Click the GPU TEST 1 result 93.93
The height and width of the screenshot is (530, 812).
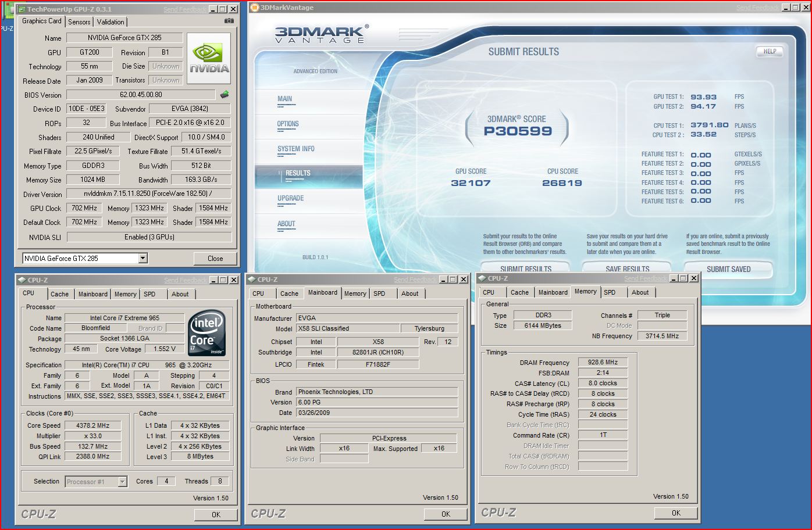[x=703, y=97]
